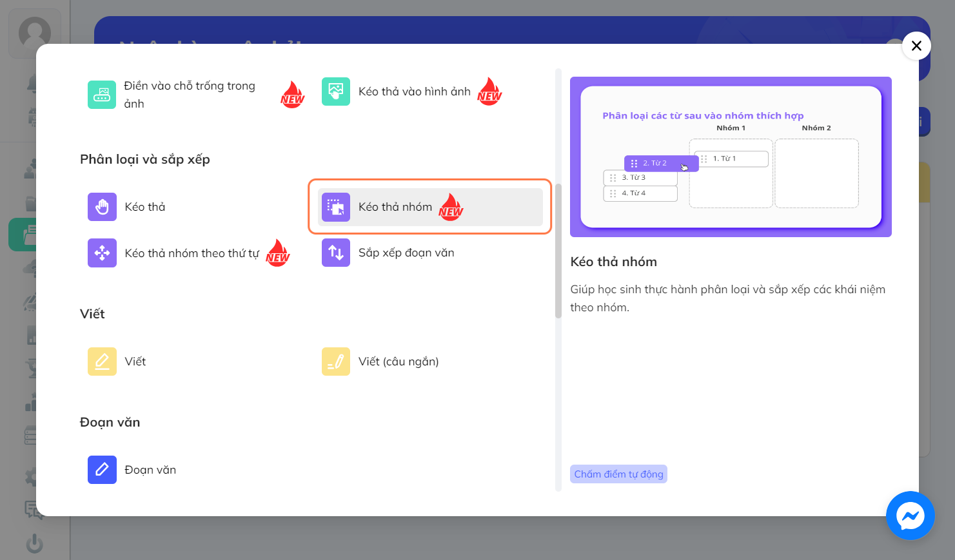Click the Kéo thả nhóm theo thứ tự label
The width and height of the screenshot is (955, 560).
tap(192, 253)
